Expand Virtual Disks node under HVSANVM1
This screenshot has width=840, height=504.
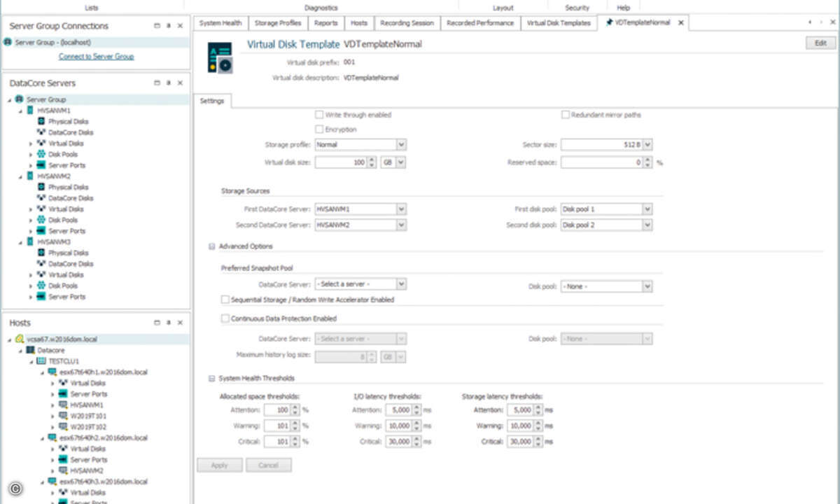point(31,143)
